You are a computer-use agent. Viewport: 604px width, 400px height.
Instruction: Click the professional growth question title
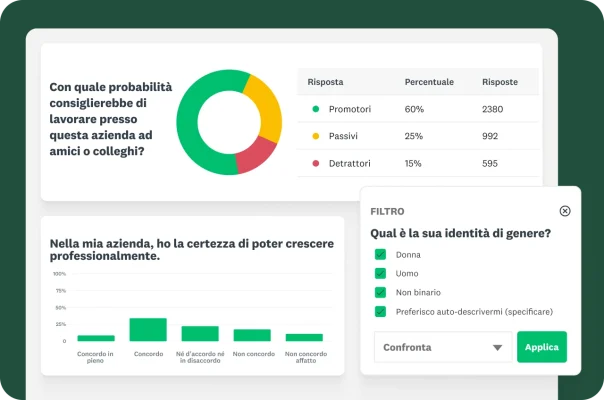191,249
